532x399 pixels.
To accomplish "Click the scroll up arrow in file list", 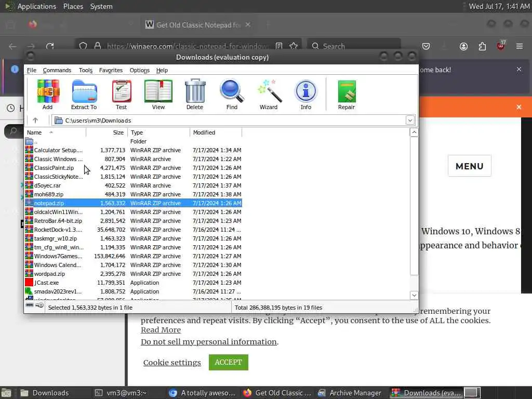I will 414,132.
